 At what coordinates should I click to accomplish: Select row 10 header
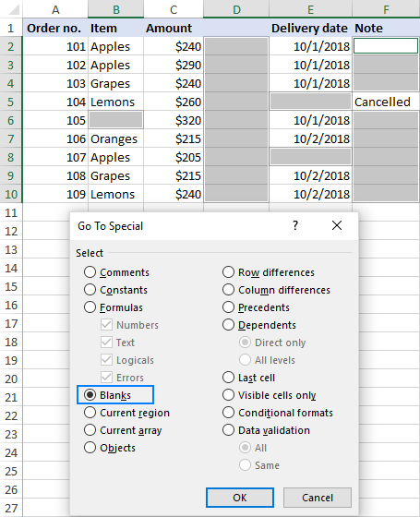[11, 194]
